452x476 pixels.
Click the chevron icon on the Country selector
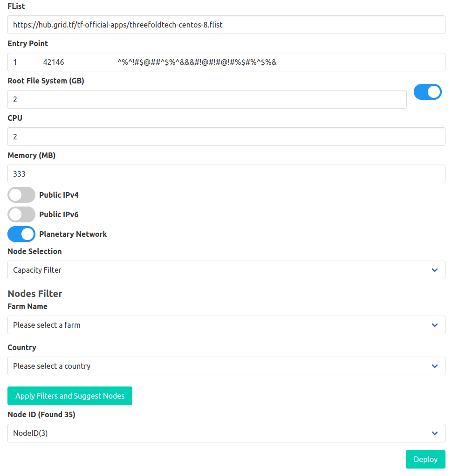[x=434, y=366]
